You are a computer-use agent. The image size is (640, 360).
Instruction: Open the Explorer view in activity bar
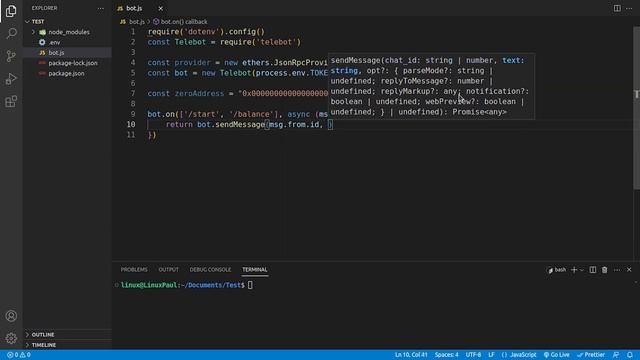[x=11, y=11]
